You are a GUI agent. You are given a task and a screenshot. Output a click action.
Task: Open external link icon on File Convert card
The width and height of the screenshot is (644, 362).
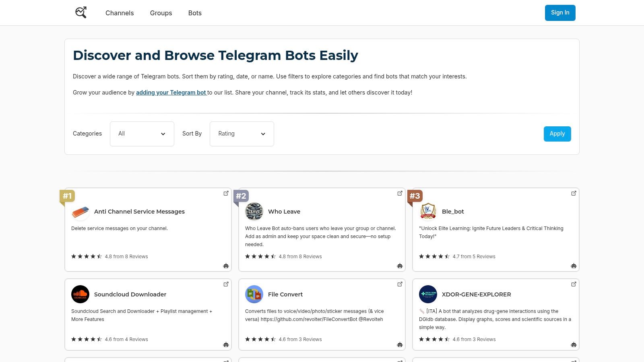[x=400, y=284]
